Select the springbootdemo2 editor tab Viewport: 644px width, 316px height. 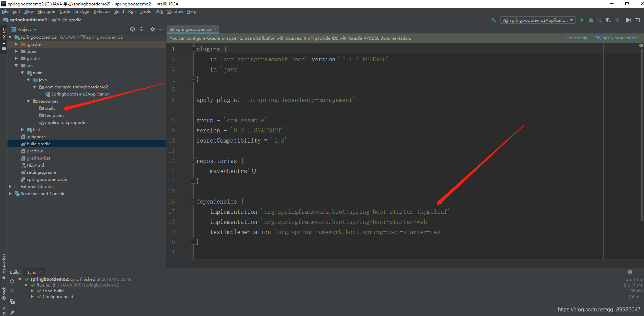[x=193, y=29]
